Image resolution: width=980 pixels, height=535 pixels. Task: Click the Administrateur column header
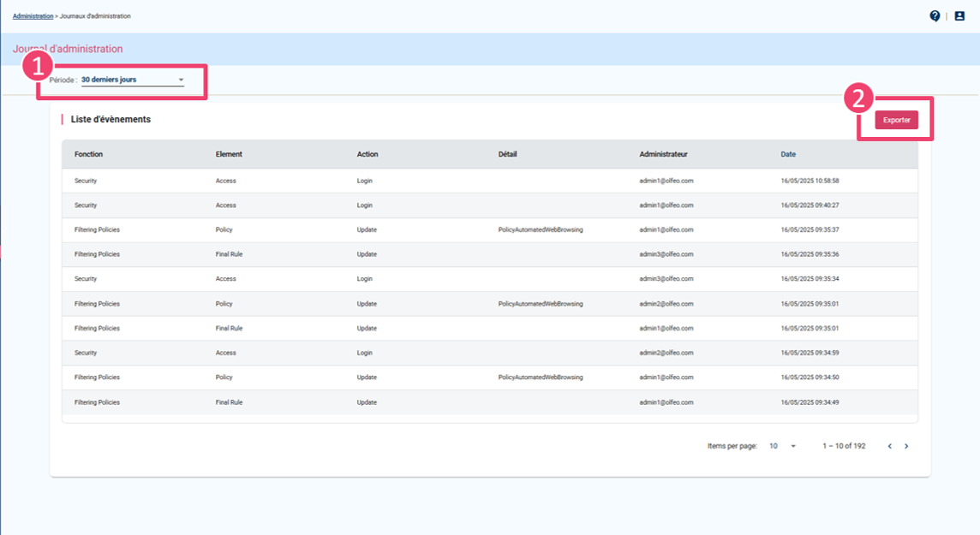pos(663,154)
